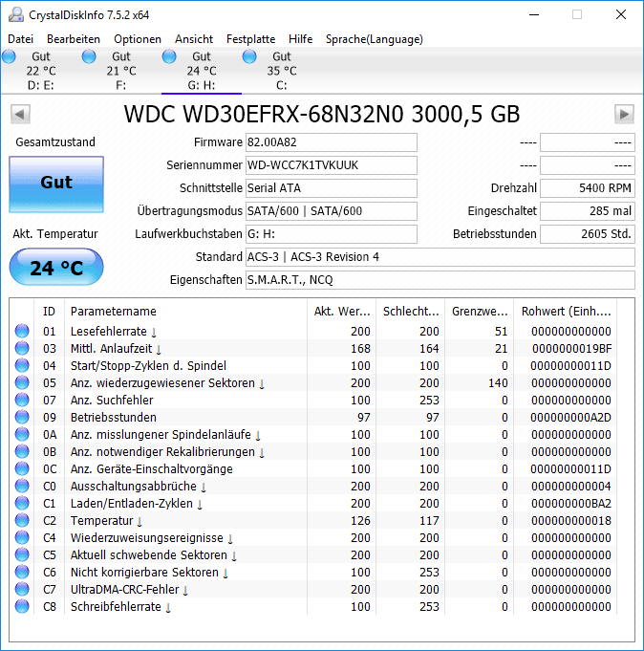Click the Parametername column header
Viewport: 644px width, 651px height.
tap(185, 311)
